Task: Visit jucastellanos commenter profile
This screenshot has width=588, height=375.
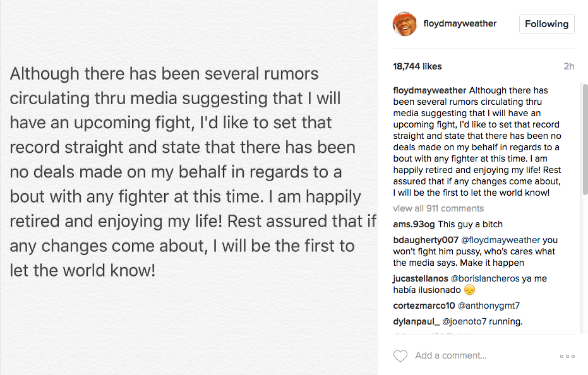Action: click(x=420, y=278)
